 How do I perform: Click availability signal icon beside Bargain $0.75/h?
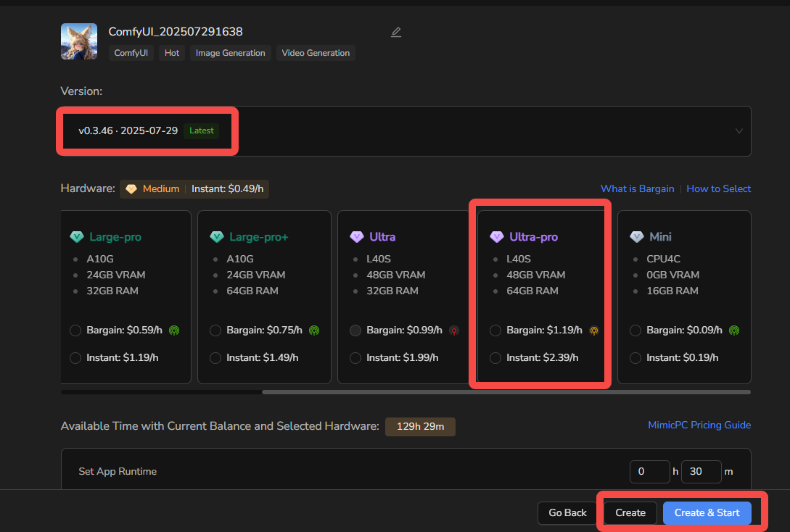[x=314, y=331]
